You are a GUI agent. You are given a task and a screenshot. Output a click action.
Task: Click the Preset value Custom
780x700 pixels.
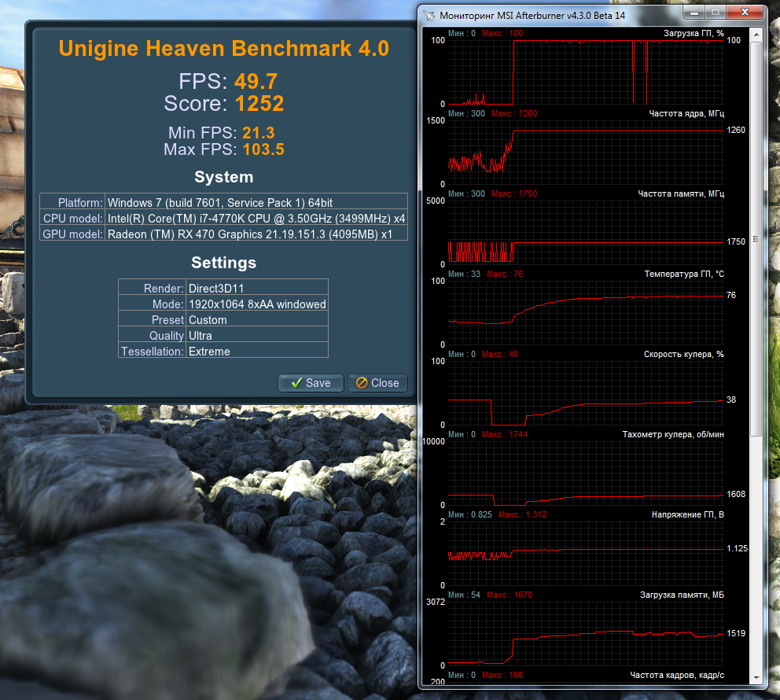coord(208,320)
